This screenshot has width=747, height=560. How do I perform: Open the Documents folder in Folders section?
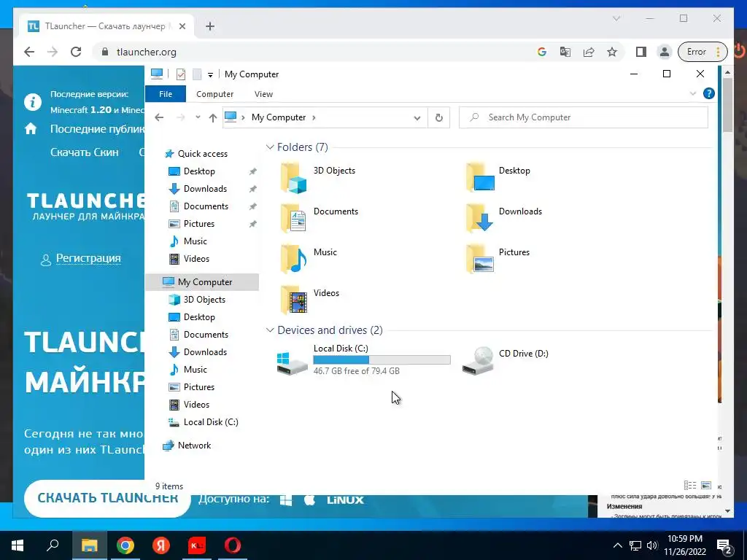[293, 219]
